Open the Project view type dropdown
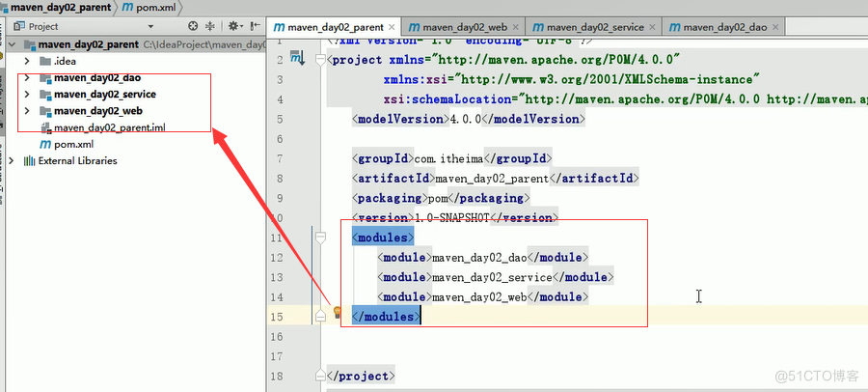This screenshot has height=392, width=868. point(150,26)
